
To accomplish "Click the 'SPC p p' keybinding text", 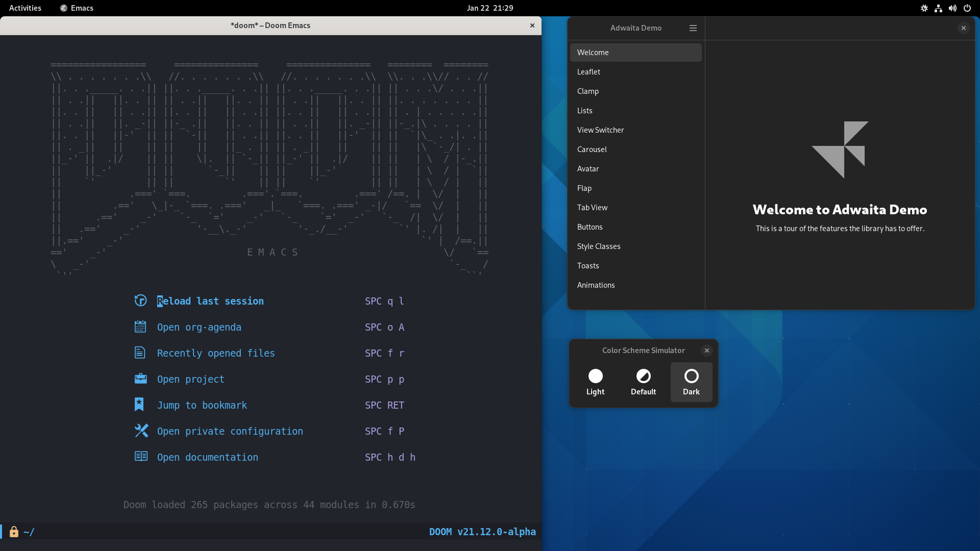I will [384, 379].
